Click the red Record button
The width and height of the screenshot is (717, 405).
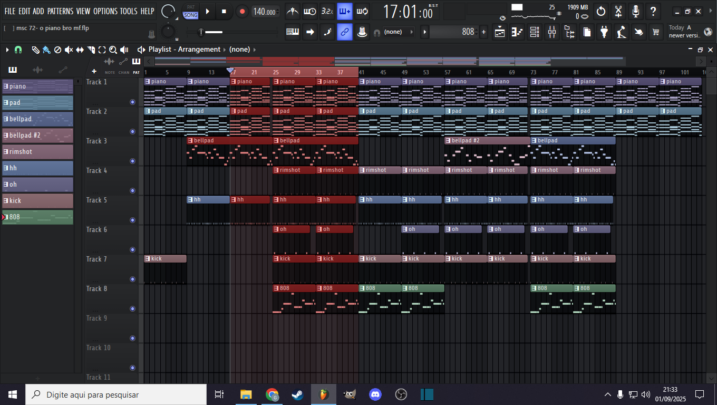(x=242, y=11)
